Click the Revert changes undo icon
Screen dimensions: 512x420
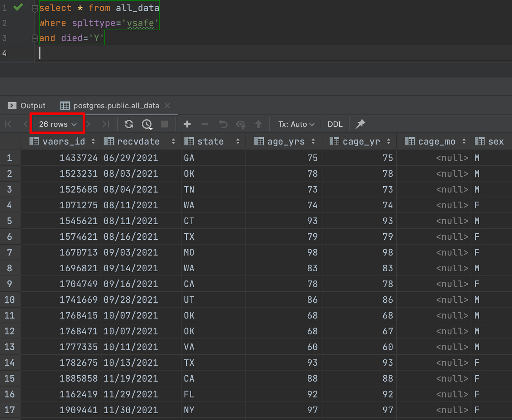(x=223, y=124)
